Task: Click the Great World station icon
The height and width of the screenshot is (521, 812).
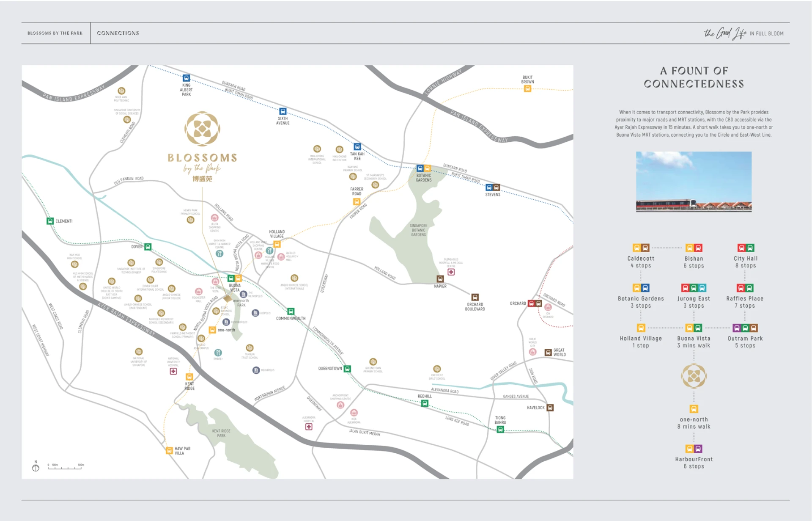Action: coord(548,352)
